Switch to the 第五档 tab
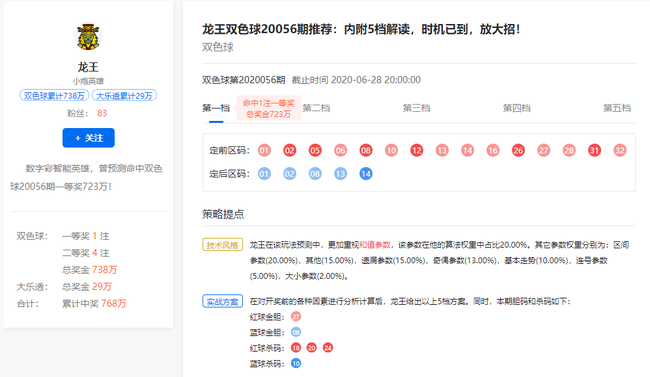The width and height of the screenshot is (650, 377). [617, 108]
